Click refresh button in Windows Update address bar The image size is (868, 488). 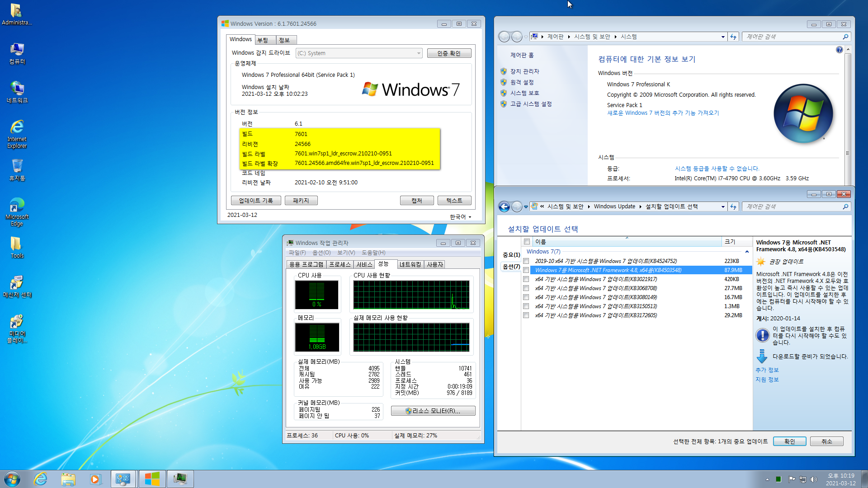coord(733,206)
